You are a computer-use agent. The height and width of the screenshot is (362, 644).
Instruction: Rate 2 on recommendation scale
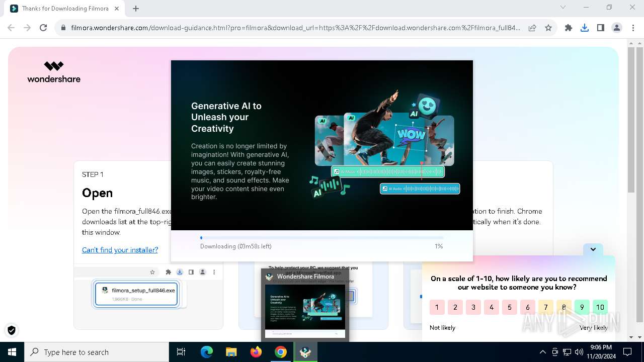[455, 307]
